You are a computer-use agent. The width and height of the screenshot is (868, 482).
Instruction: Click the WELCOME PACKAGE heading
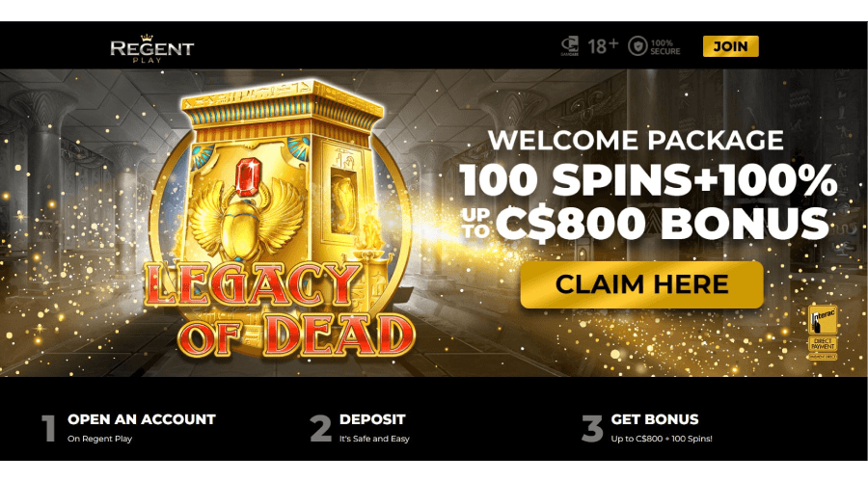point(636,140)
